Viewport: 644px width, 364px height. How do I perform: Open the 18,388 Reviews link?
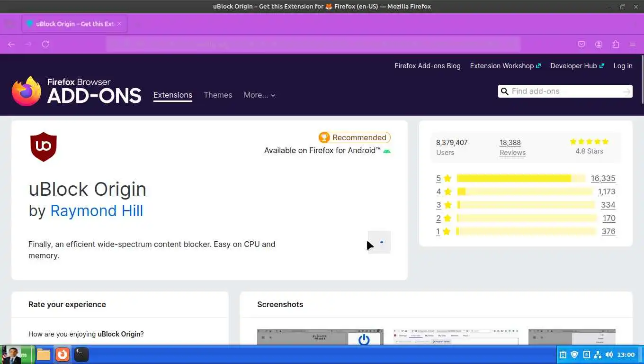(x=512, y=147)
